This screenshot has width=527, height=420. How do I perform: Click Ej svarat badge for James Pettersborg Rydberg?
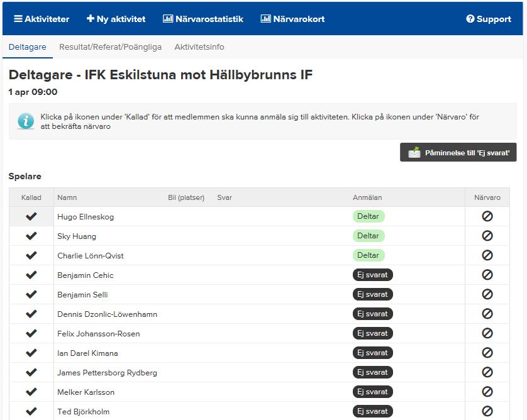point(373,372)
